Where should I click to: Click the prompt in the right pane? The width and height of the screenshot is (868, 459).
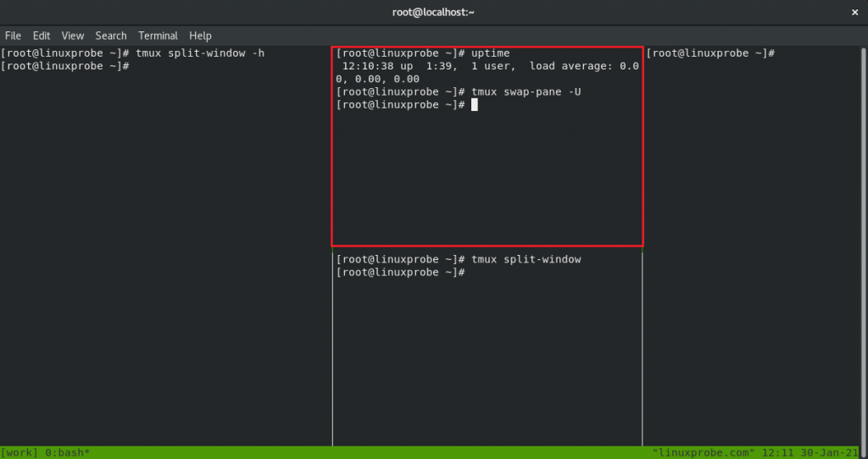tap(710, 53)
